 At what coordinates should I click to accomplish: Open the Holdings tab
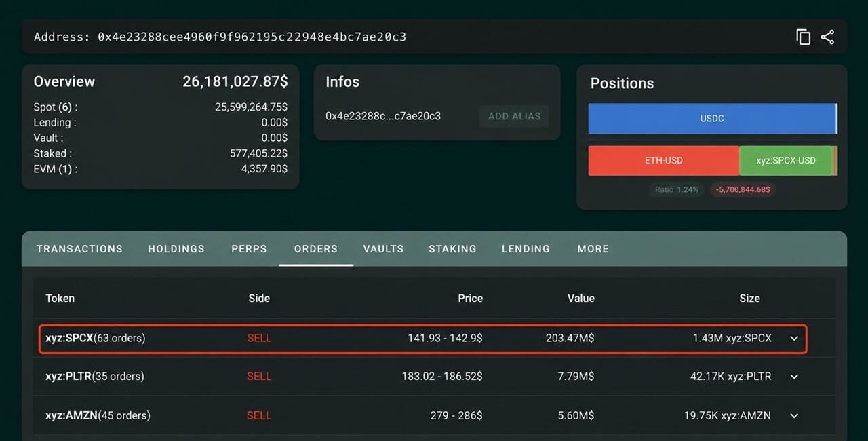pyautogui.click(x=176, y=249)
